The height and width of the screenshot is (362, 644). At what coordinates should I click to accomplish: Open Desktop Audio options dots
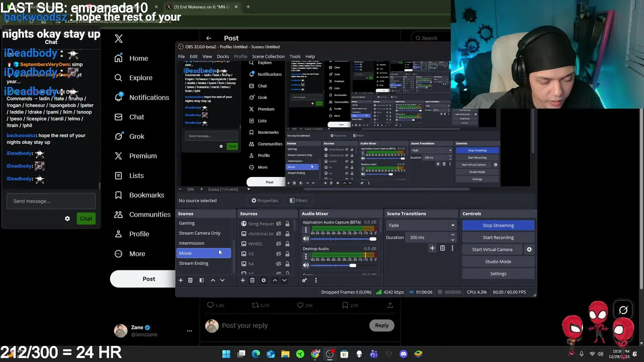(x=305, y=257)
